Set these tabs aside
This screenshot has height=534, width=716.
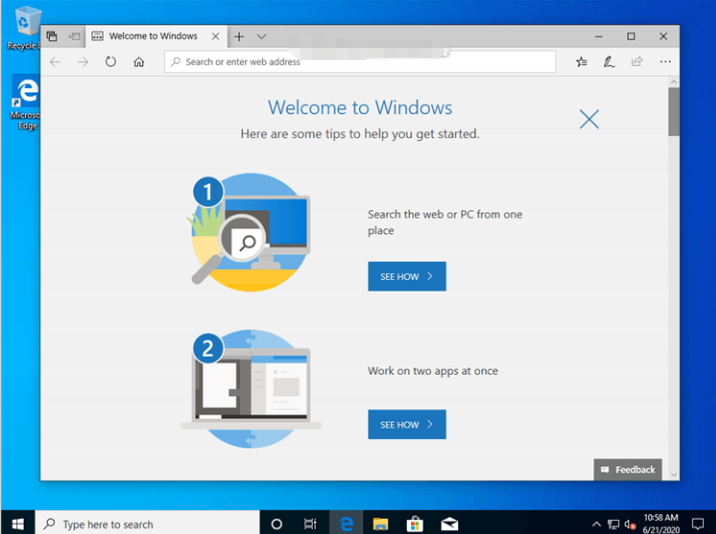point(74,36)
